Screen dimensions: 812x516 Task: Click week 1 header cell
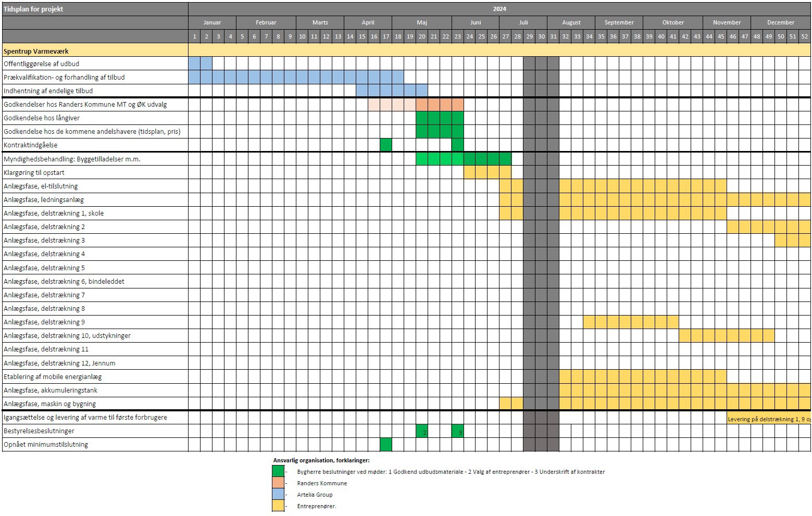[194, 36]
